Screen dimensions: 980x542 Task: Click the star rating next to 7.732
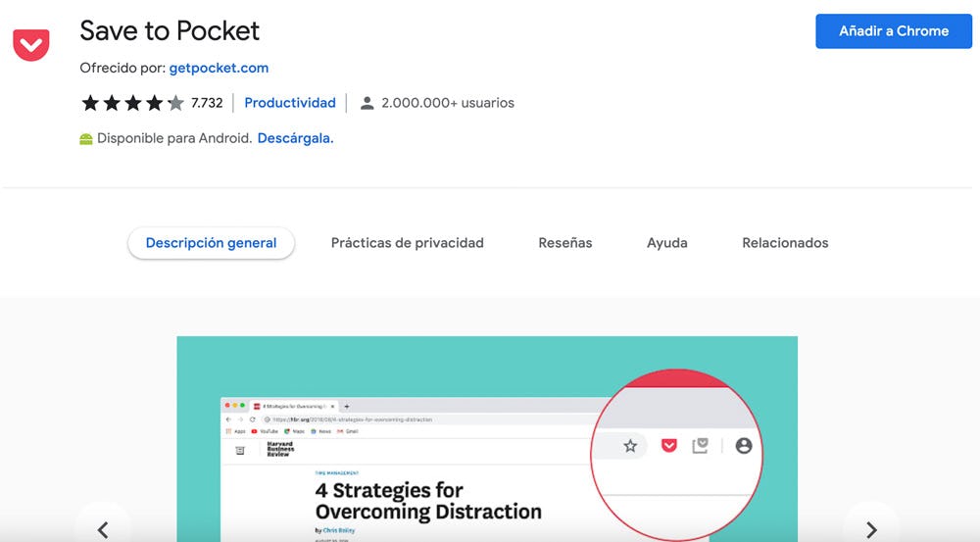tap(133, 103)
